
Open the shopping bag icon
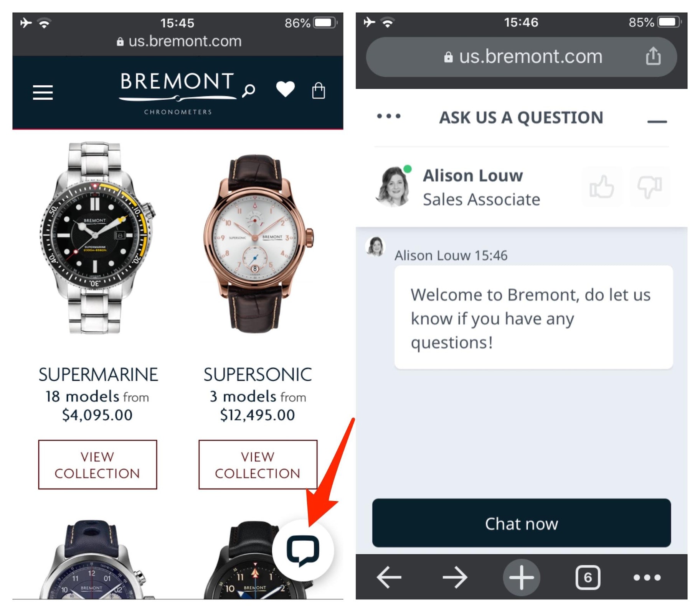tap(319, 90)
